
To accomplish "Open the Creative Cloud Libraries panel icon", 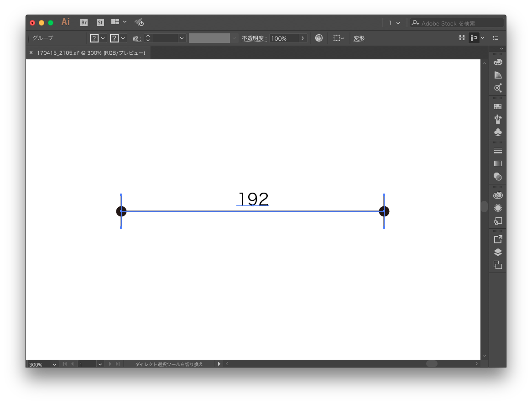I will coord(498,195).
